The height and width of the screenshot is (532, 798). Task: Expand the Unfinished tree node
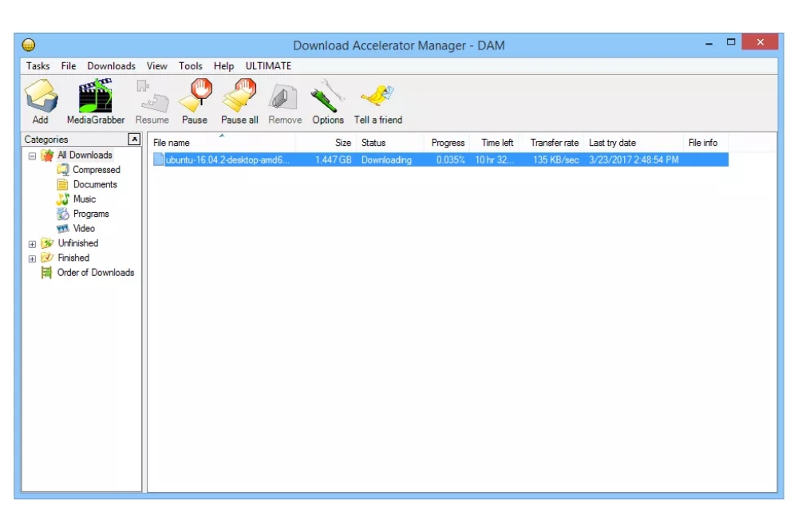click(x=32, y=244)
